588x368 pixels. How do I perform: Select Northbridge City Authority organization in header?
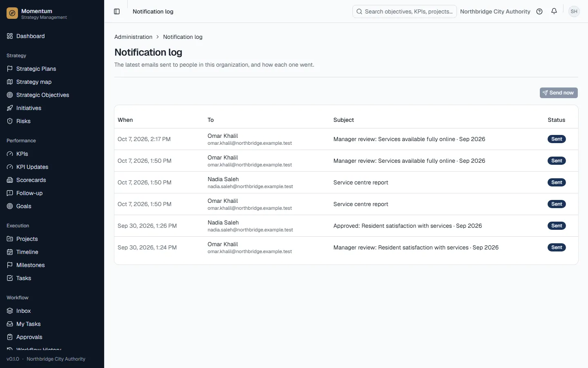click(495, 11)
